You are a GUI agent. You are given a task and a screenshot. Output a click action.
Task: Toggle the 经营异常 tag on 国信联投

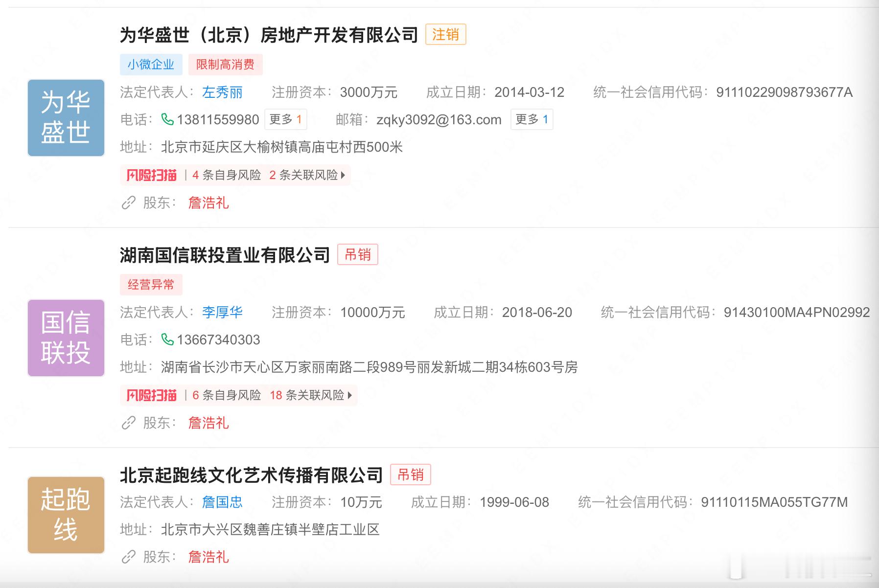click(152, 285)
